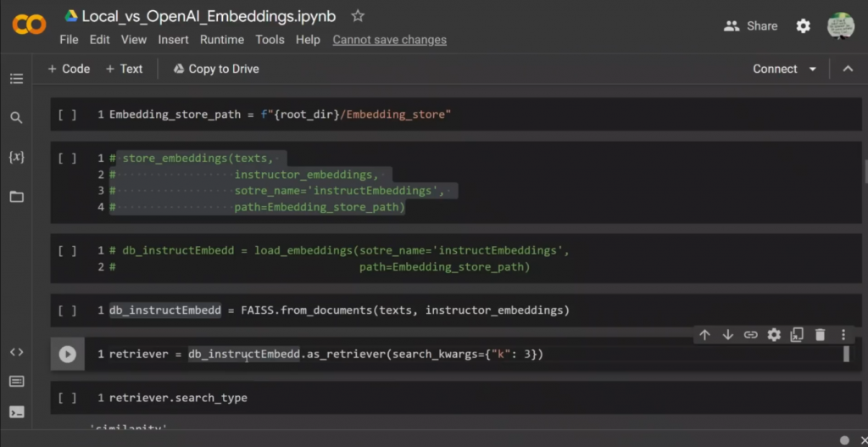Expand the Connect dropdown arrow
Viewport: 868px width, 447px height.
point(813,70)
